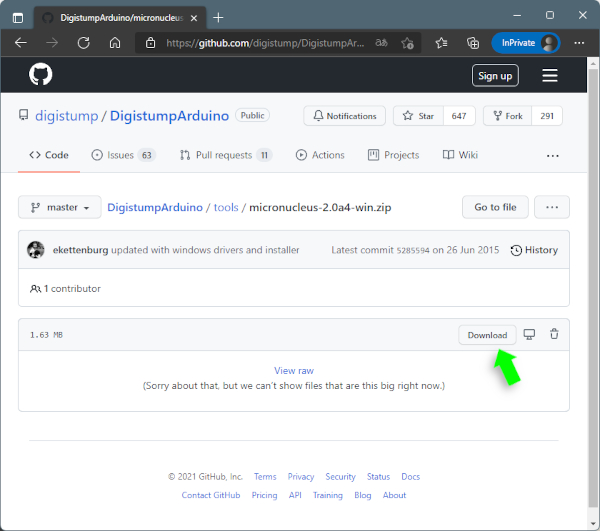Open the API footer link
The height and width of the screenshot is (531, 600).
click(x=295, y=495)
